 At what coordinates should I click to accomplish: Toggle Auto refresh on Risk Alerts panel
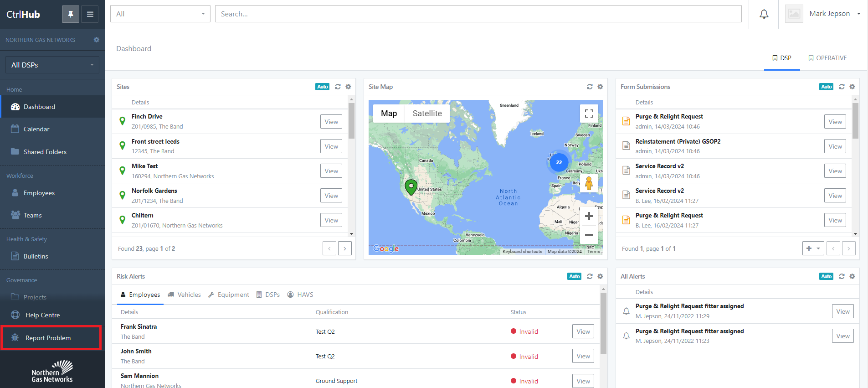(575, 276)
